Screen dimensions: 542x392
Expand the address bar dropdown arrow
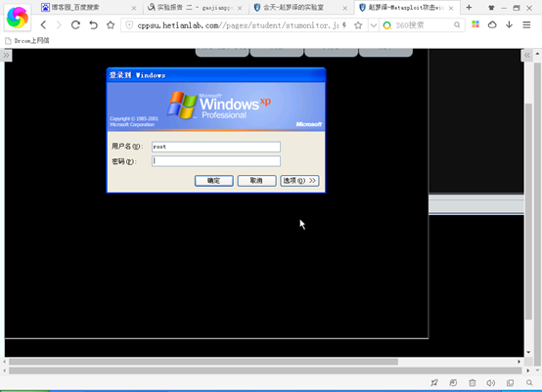374,25
